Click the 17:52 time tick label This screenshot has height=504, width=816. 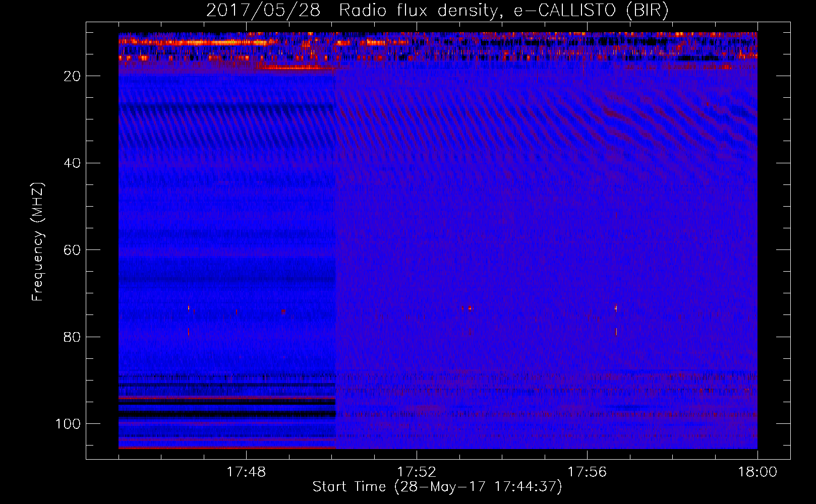point(417,472)
